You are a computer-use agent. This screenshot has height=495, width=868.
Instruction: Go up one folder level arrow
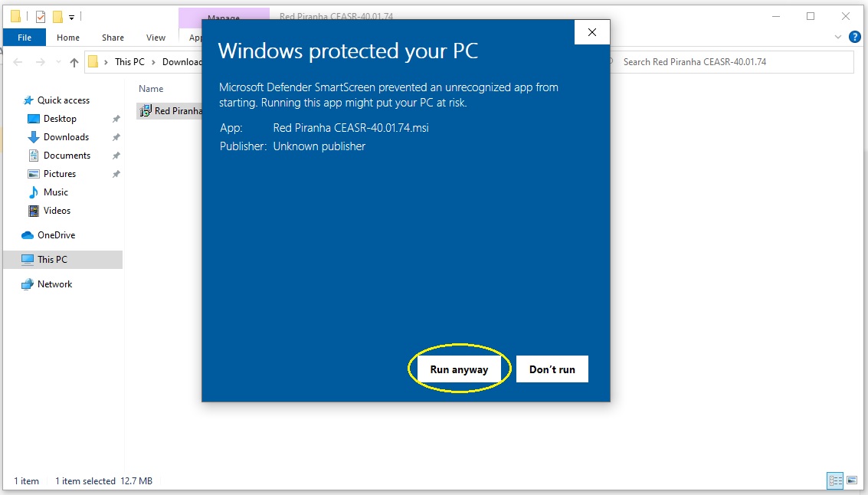(x=74, y=63)
